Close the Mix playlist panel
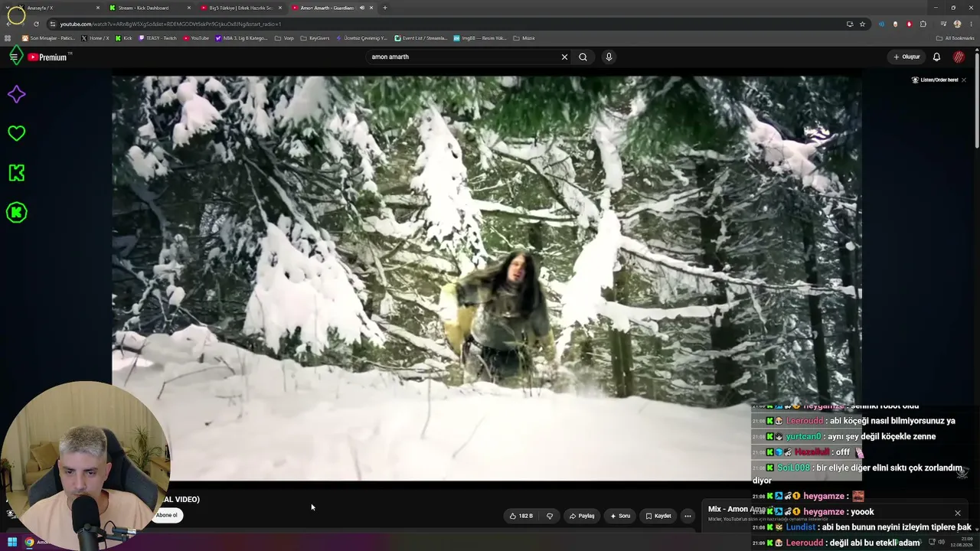The width and height of the screenshot is (980, 551). pyautogui.click(x=957, y=513)
